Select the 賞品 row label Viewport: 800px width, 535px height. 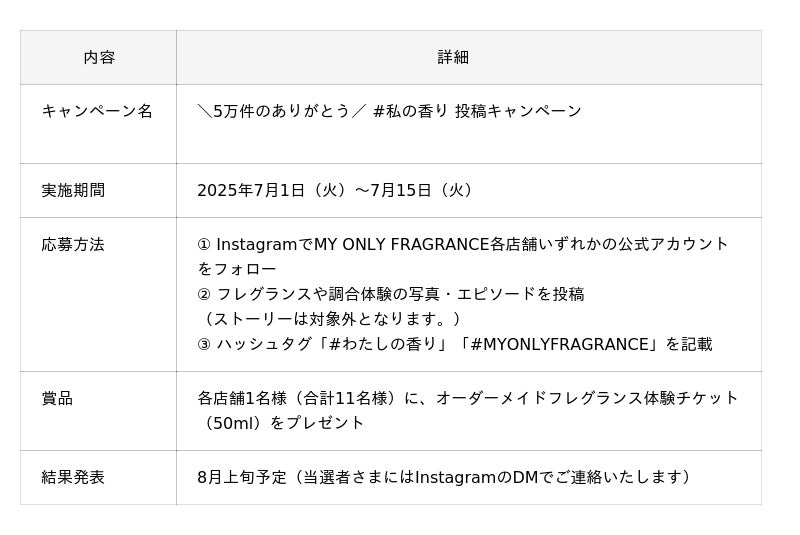(57, 398)
